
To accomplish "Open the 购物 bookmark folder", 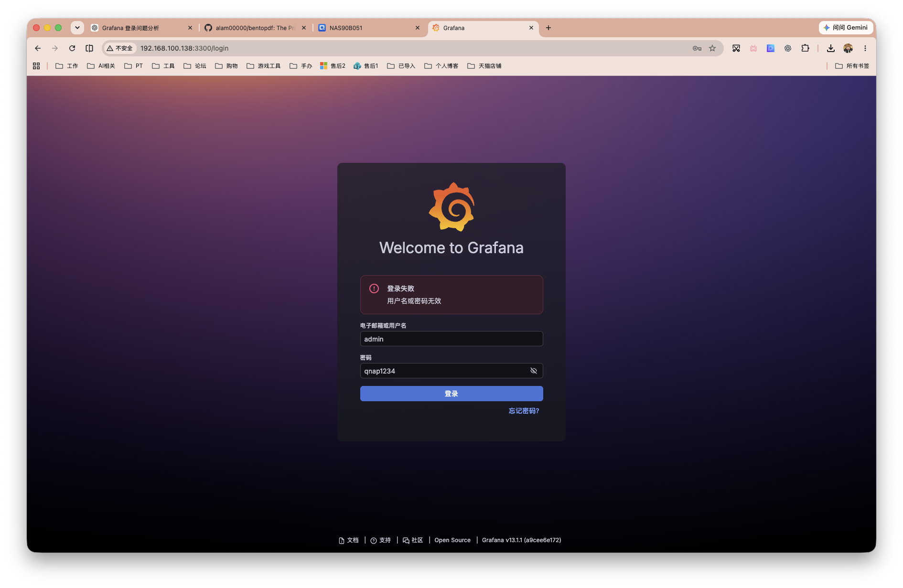I will tap(226, 66).
